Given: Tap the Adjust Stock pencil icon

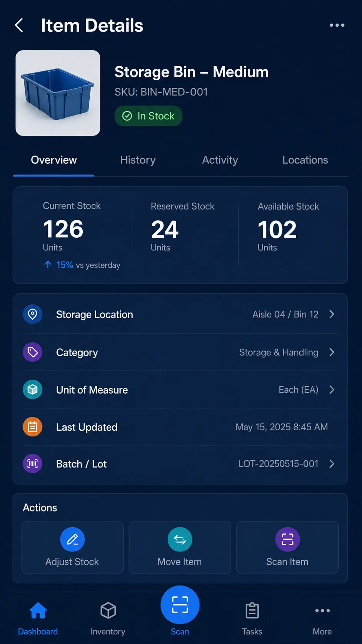Looking at the screenshot, I should click(72, 539).
